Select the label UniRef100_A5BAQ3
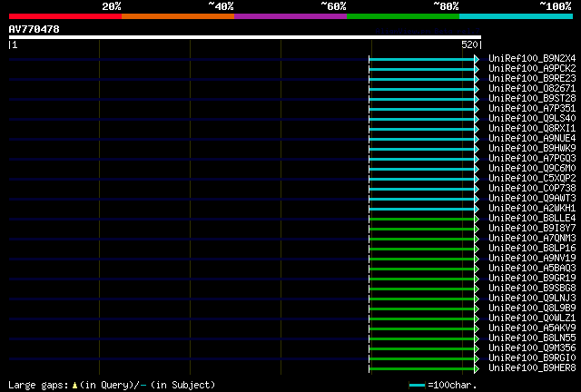Viewport: 581px width, 392px height. (532, 269)
